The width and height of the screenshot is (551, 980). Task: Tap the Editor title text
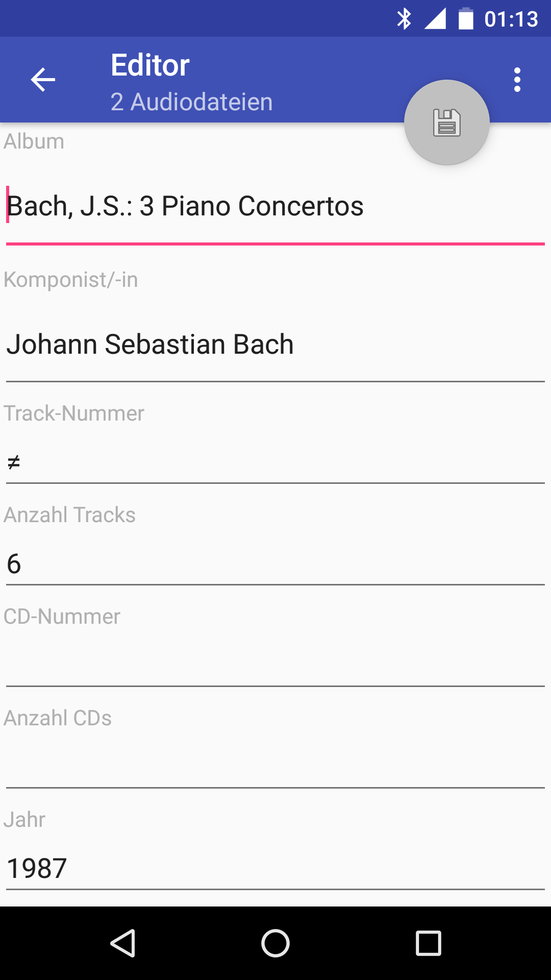pyautogui.click(x=151, y=65)
